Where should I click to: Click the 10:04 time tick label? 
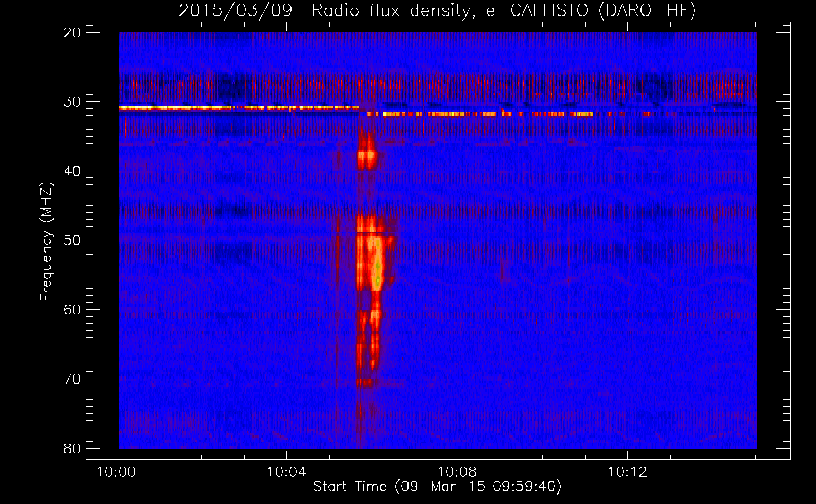[x=287, y=472]
